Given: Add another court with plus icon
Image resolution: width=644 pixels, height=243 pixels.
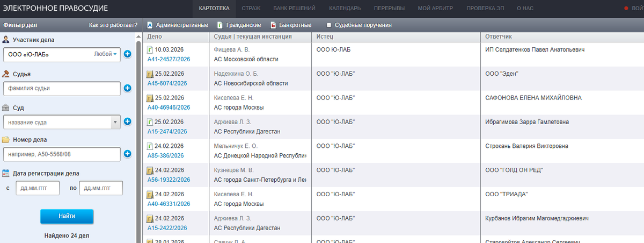Looking at the screenshot, I should [128, 121].
